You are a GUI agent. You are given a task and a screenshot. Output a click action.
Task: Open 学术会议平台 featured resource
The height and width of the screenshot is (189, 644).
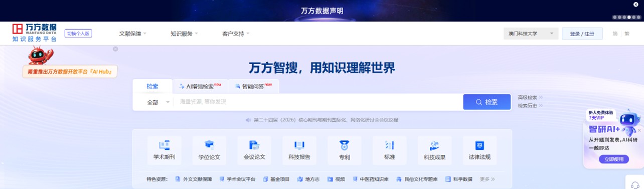237,179
